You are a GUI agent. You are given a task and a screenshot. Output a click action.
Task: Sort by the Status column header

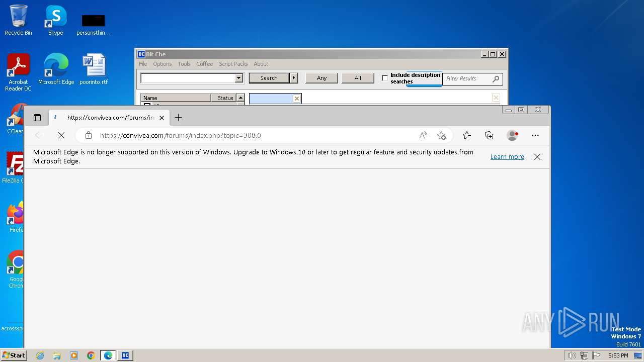click(x=223, y=98)
